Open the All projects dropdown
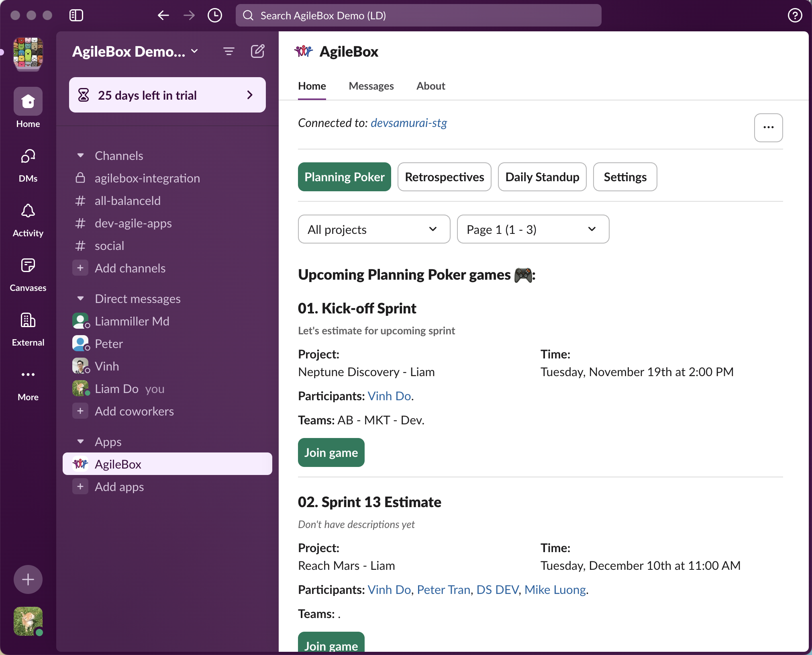This screenshot has width=812, height=655. click(x=374, y=229)
